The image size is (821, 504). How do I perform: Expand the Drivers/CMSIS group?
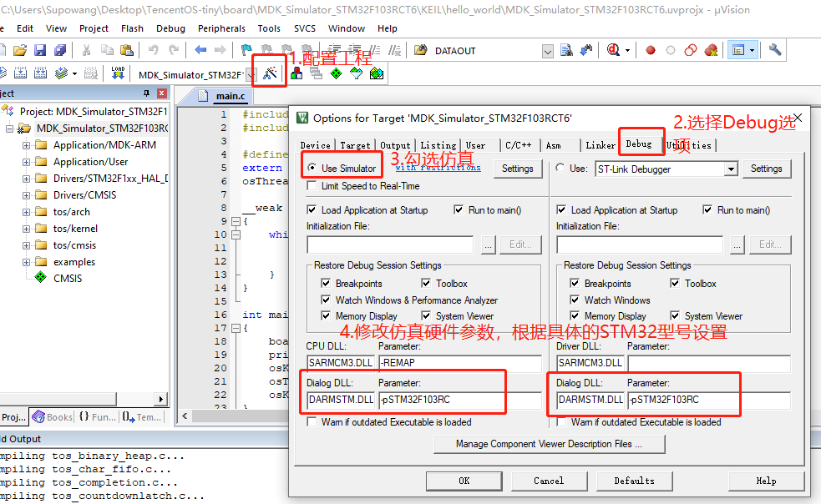coord(26,195)
